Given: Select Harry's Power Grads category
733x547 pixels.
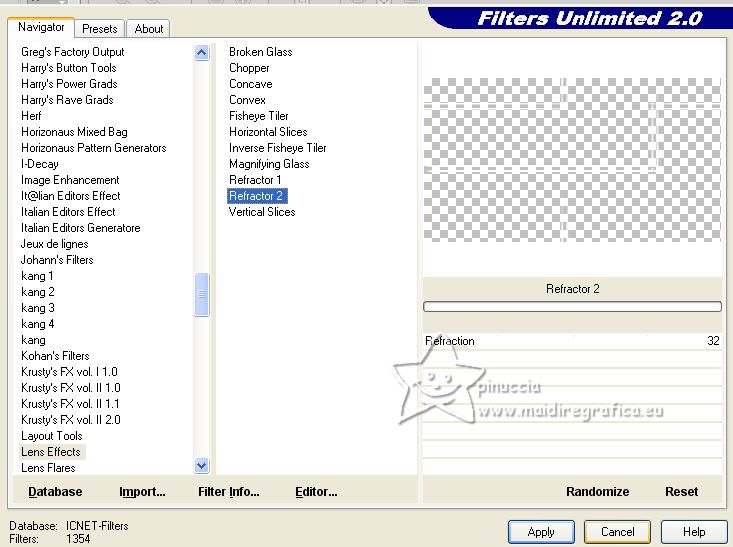Looking at the screenshot, I should [x=69, y=84].
